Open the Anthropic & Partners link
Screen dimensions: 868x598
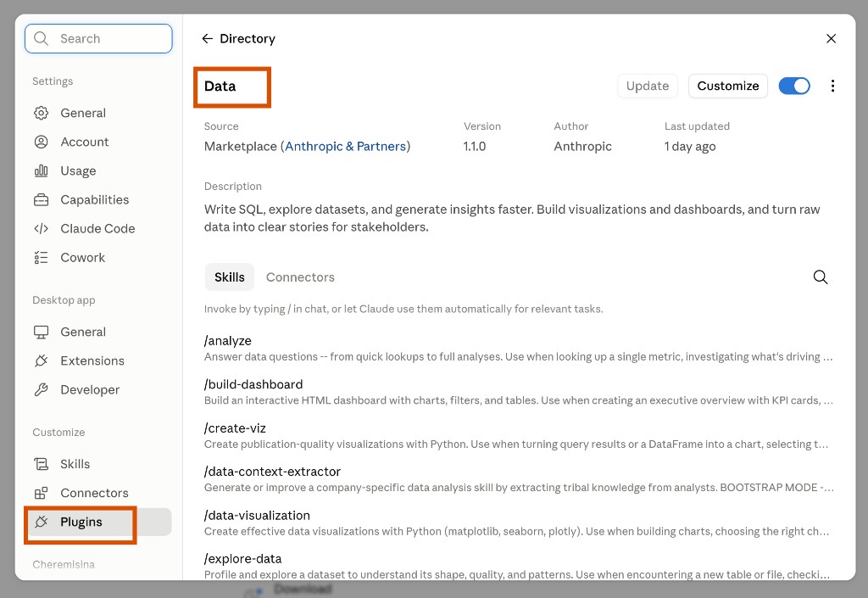346,146
